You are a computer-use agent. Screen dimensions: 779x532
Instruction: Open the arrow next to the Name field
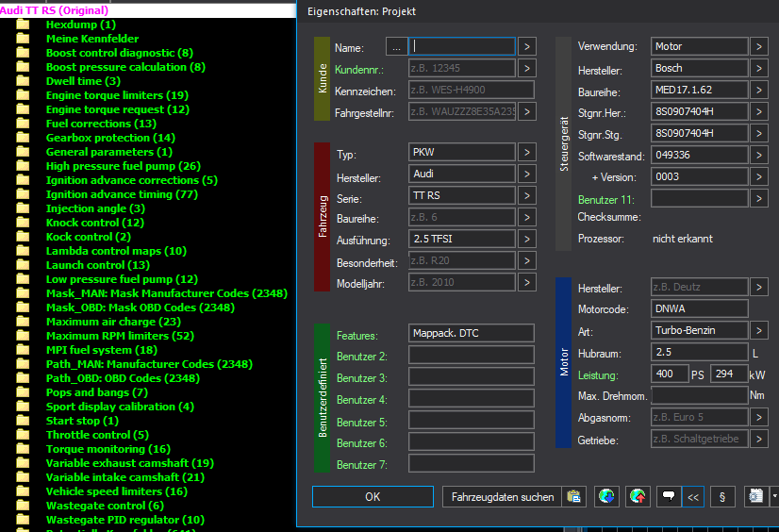pos(526,47)
